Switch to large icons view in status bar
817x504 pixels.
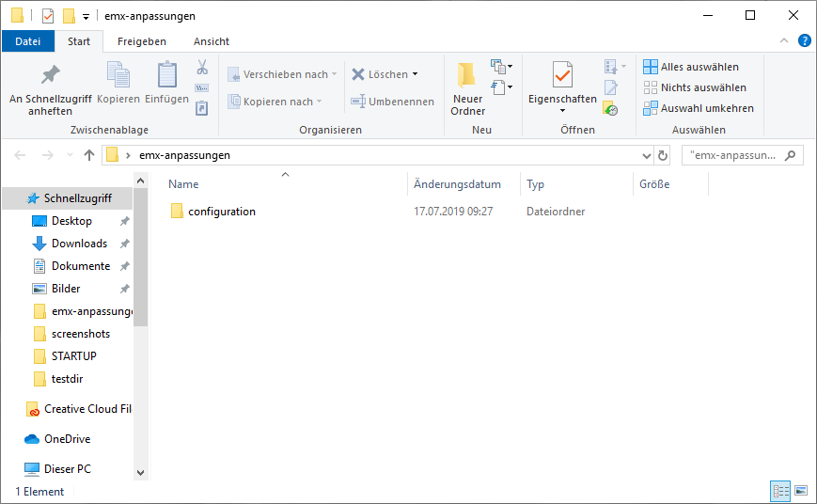(x=801, y=491)
